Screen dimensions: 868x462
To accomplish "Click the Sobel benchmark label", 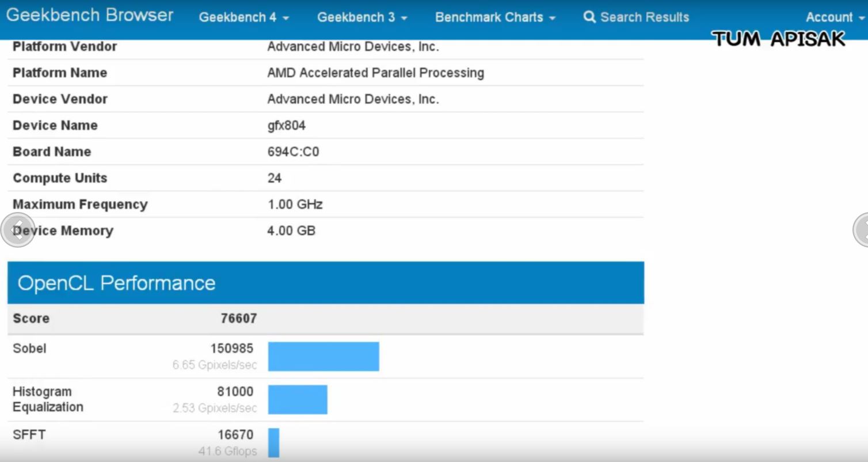I will pos(29,349).
